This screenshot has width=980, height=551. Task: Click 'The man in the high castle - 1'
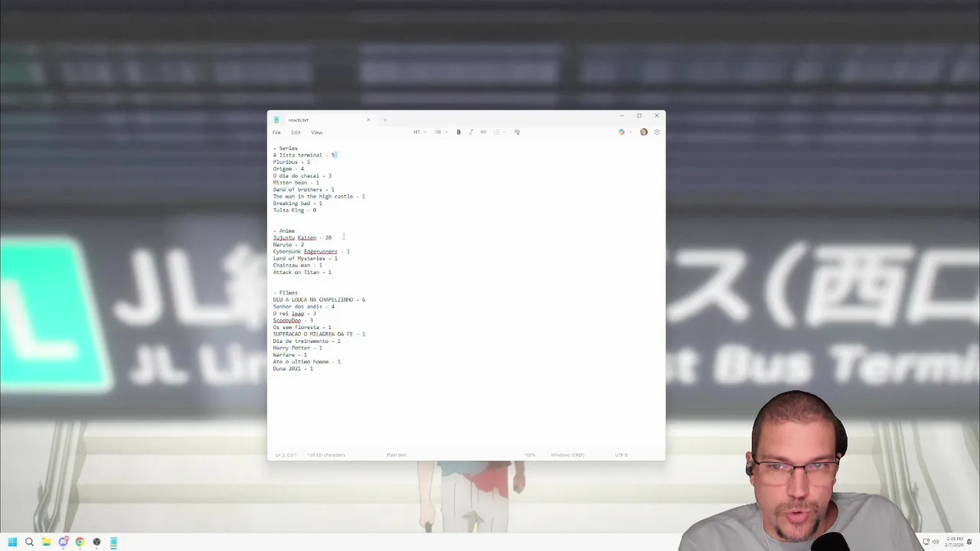(319, 197)
